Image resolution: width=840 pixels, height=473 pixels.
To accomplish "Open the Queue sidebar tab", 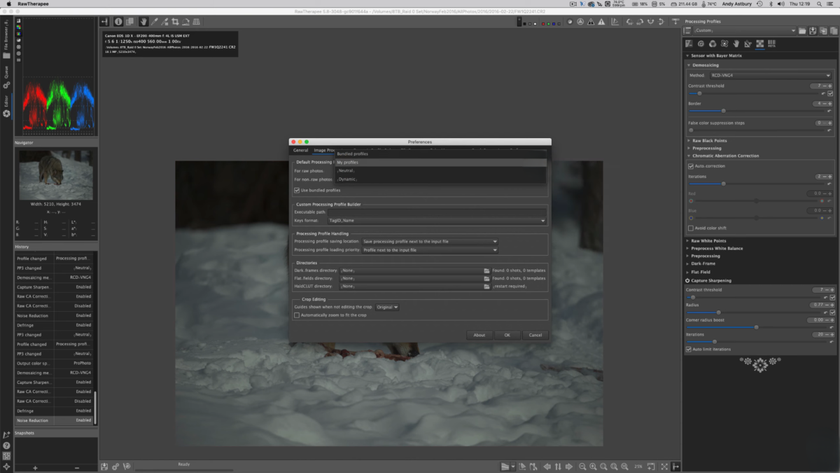I will [x=6, y=77].
